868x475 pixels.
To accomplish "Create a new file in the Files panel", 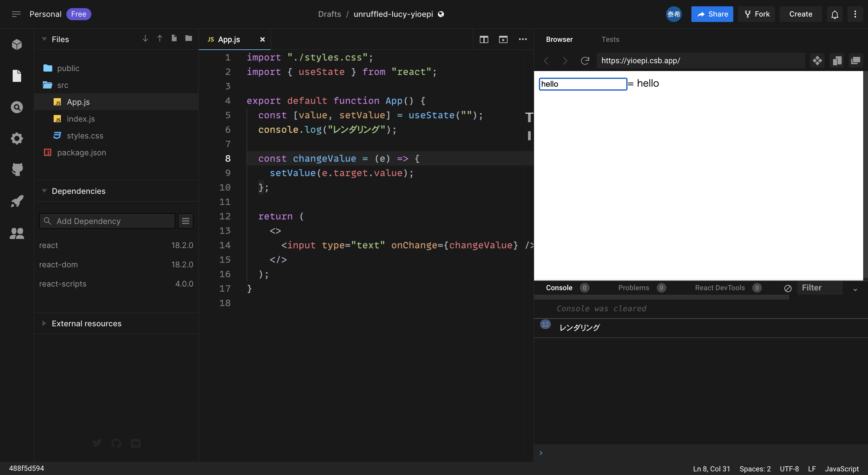I will (x=174, y=38).
